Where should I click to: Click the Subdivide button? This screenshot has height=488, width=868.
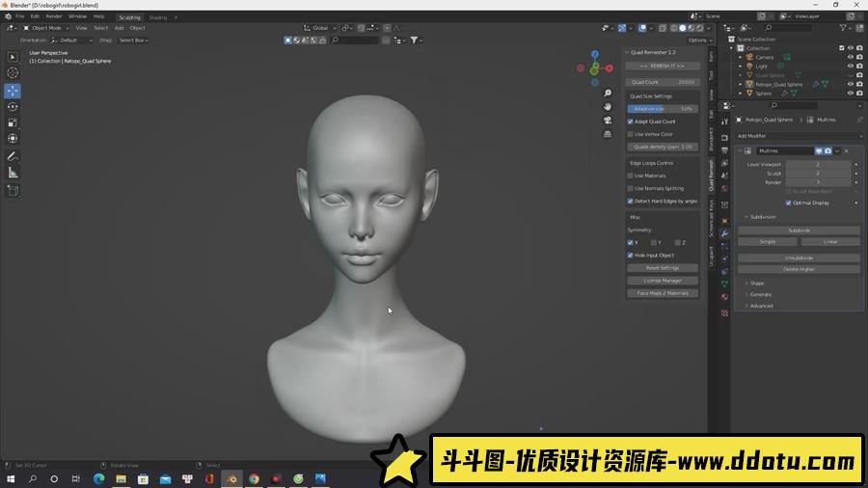coord(799,230)
